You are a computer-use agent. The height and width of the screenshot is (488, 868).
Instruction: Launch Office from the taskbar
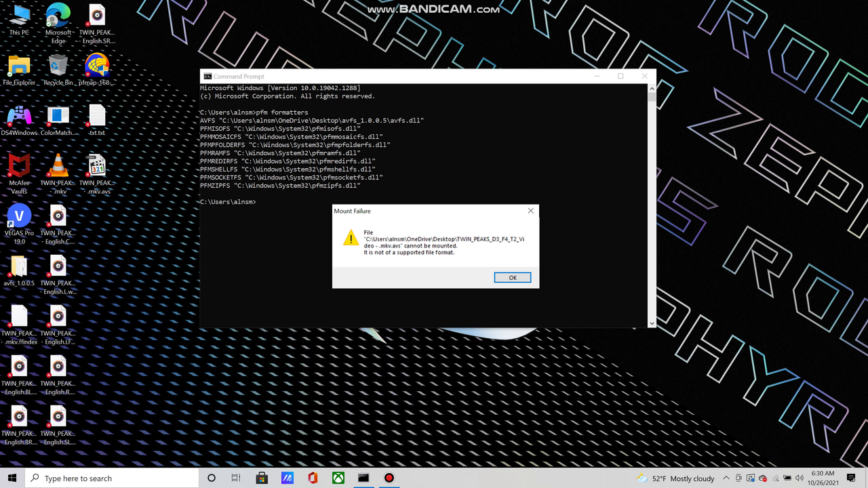(x=313, y=478)
